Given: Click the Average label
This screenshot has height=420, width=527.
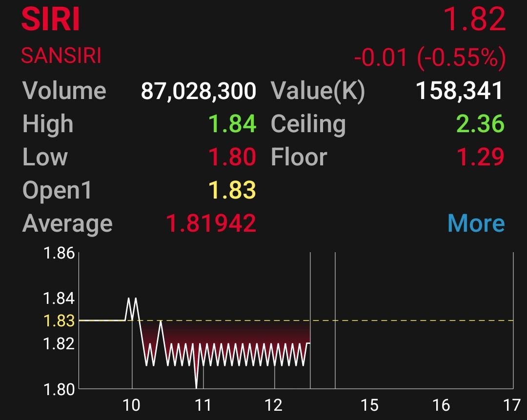Looking at the screenshot, I should (x=67, y=224).
